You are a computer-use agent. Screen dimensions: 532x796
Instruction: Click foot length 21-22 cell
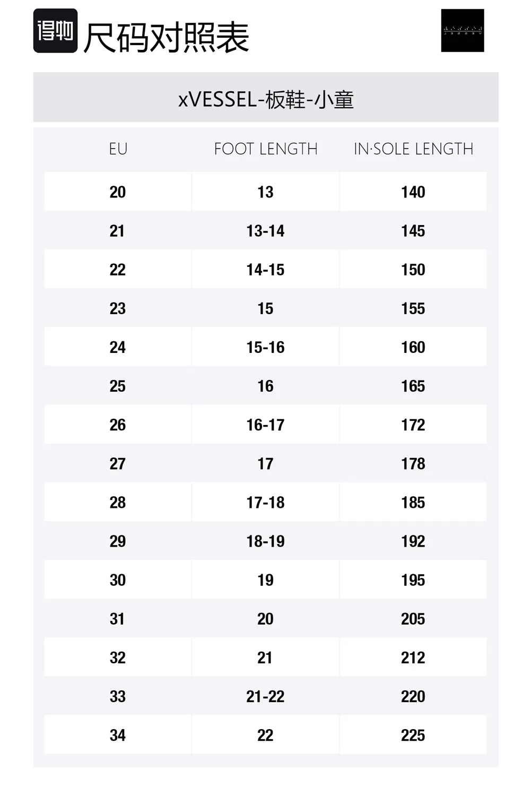[x=266, y=696]
